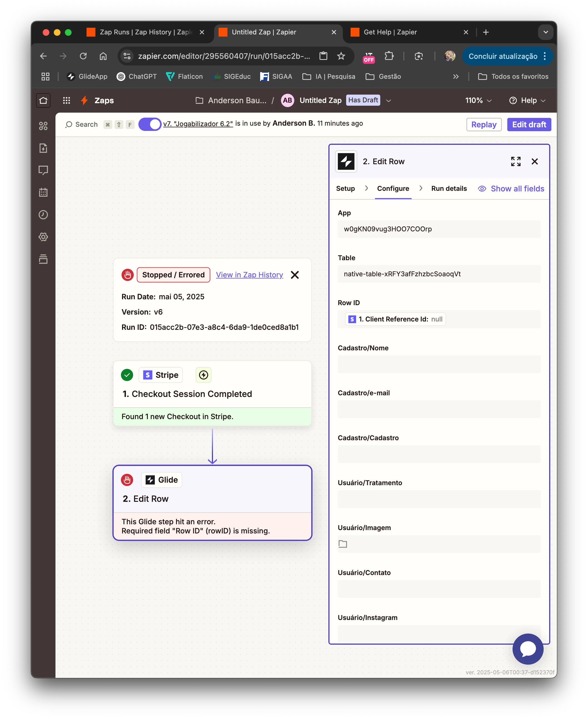Toggle Show all fields eye option
Screen dimensions: 588x719
click(x=511, y=189)
